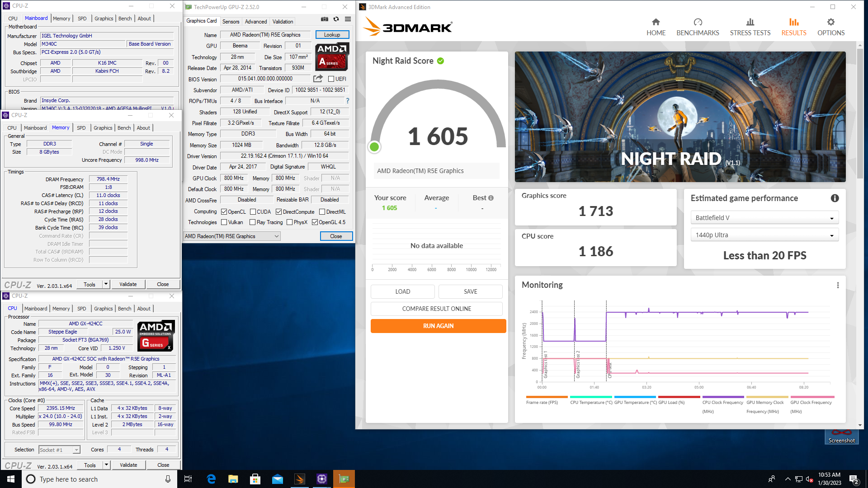868x488 pixels.
Task: Open the Socket #1 selection dropdown
Action: (x=59, y=450)
